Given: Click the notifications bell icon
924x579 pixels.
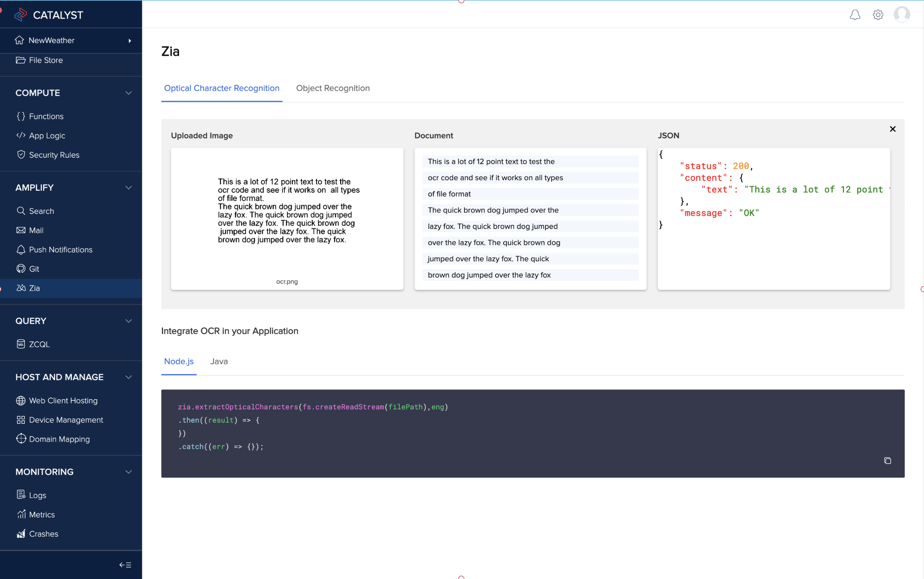Looking at the screenshot, I should [x=855, y=15].
